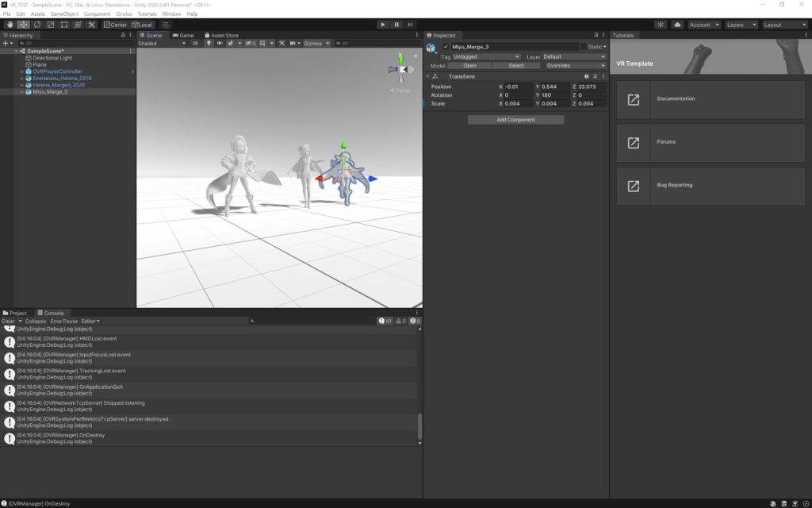
Task: Select the Rect tool
Action: point(63,25)
